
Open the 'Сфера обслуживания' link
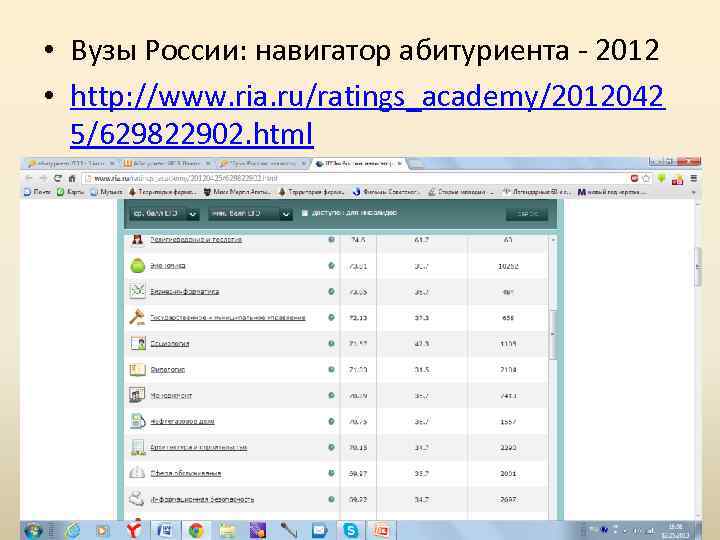pos(186,473)
